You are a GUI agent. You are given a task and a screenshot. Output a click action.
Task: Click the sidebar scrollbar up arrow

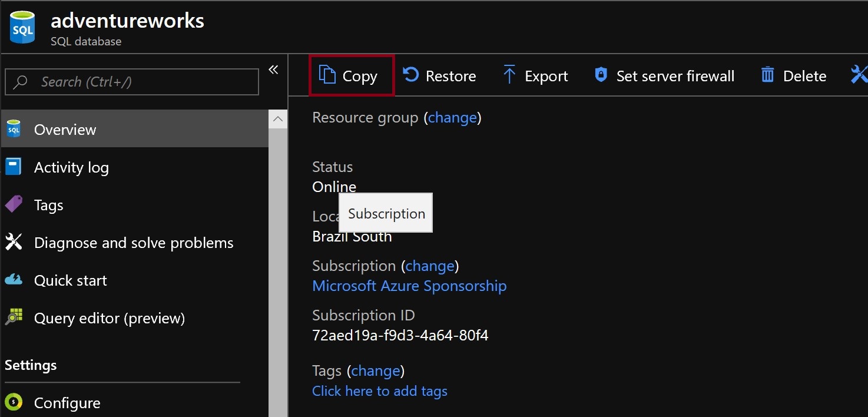[278, 119]
